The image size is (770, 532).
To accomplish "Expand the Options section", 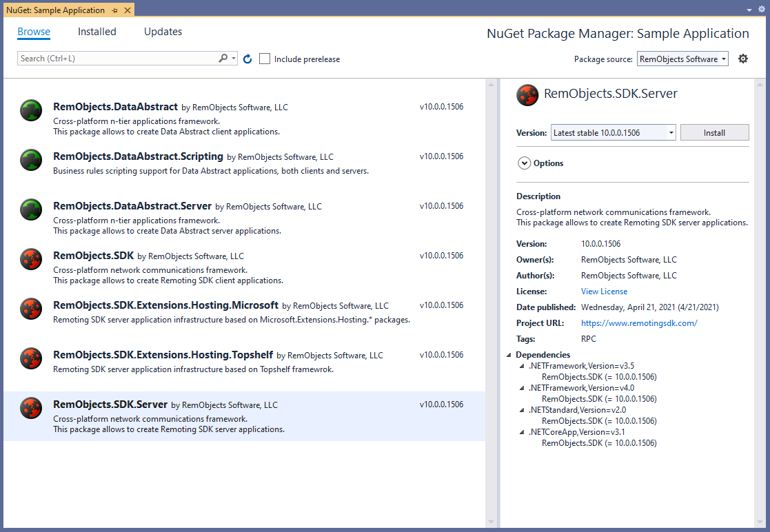I will point(525,163).
